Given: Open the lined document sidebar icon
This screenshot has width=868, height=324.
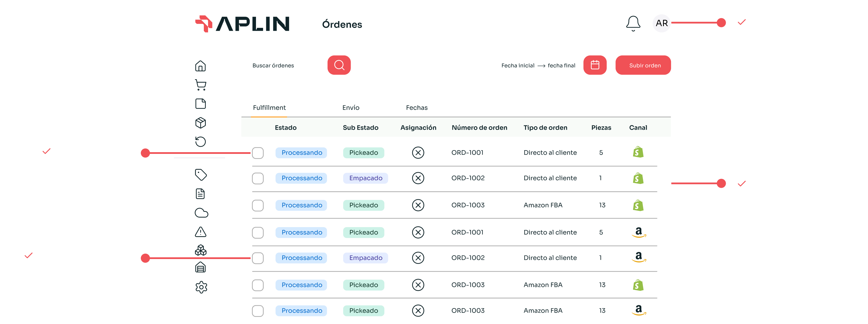Looking at the screenshot, I should pyautogui.click(x=200, y=194).
